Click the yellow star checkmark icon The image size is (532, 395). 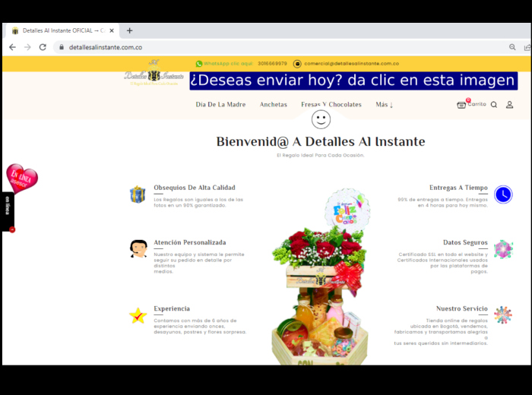click(x=138, y=316)
